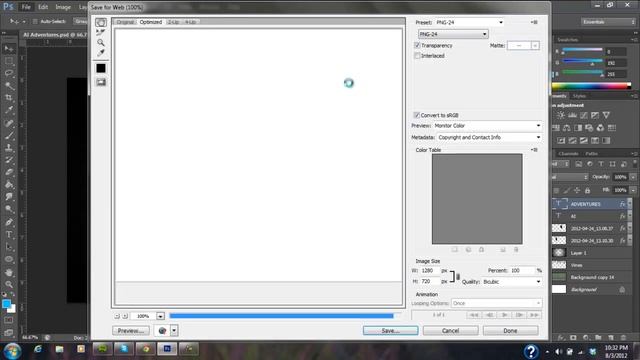Switch to the 4-Up tab
The image size is (640, 360).
[x=190, y=22]
